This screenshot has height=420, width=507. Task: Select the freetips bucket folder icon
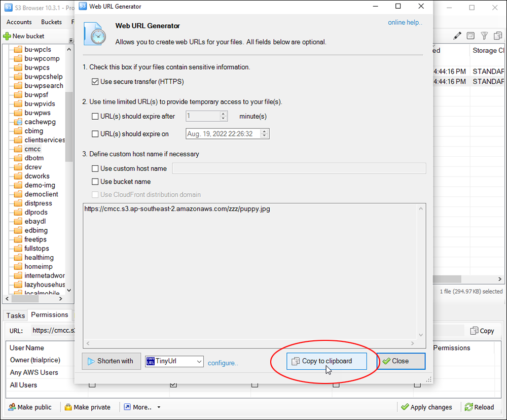18,240
